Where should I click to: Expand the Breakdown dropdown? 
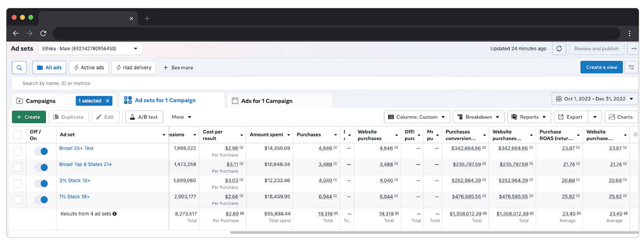(478, 117)
